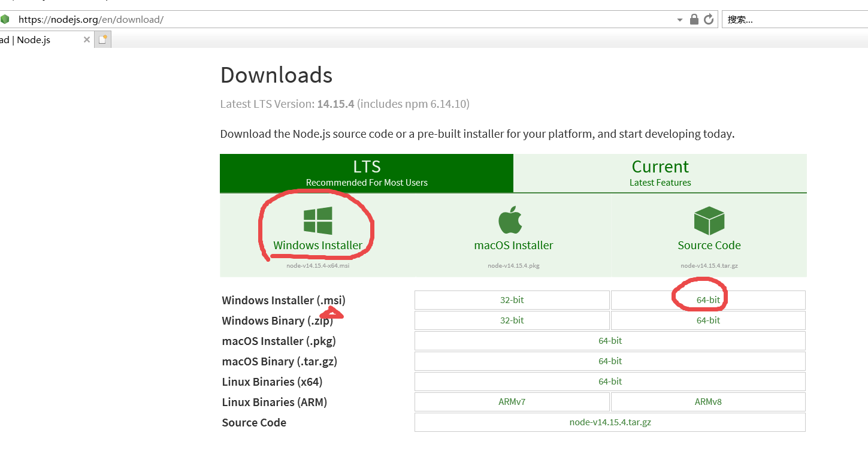Click the Windows logo installer icon
The height and width of the screenshot is (454, 868).
click(318, 221)
